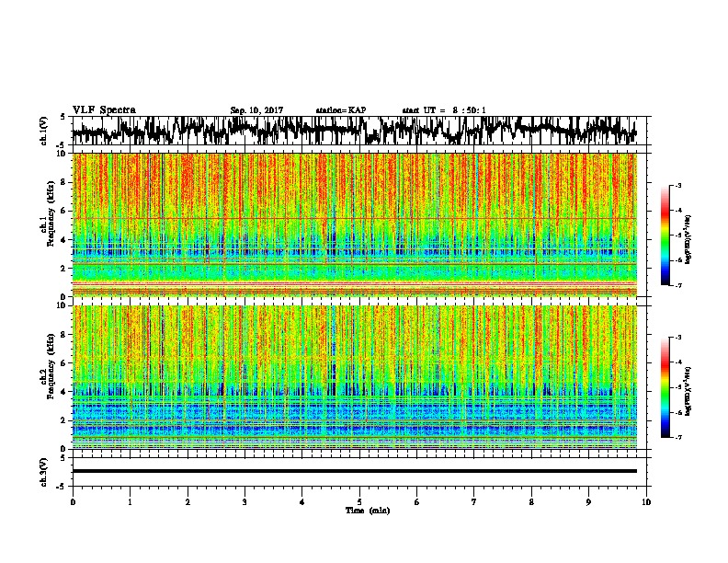Image resolution: width=728 pixels, height=563 pixels.
Task: Click the "-3" label on ch.1 color bar
Action: [x=677, y=186]
